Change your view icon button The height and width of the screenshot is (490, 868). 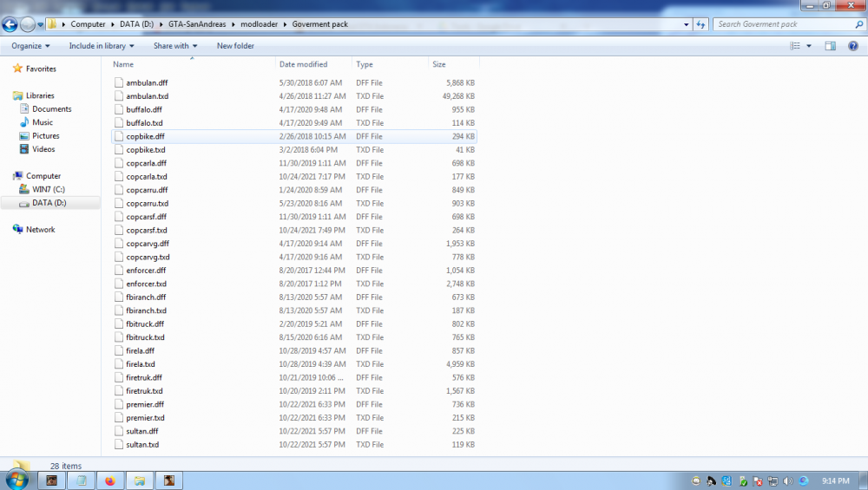coord(795,46)
